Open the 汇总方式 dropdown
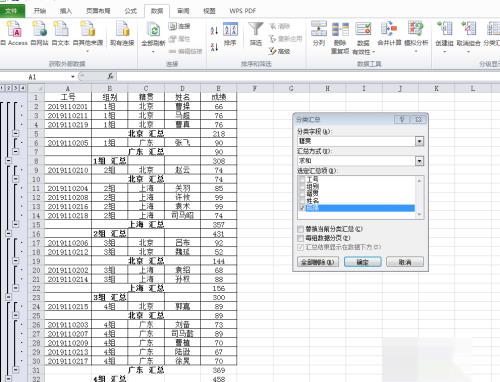Screen dimensions: 500x382 (x=419, y=161)
